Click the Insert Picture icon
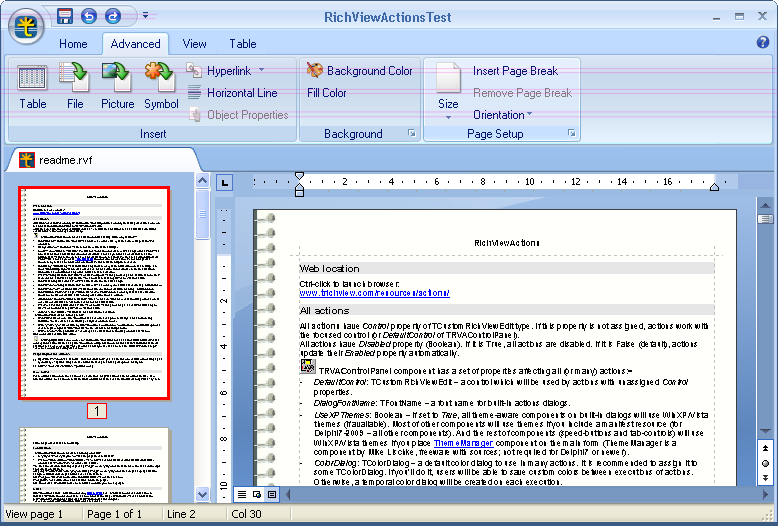 click(118, 85)
